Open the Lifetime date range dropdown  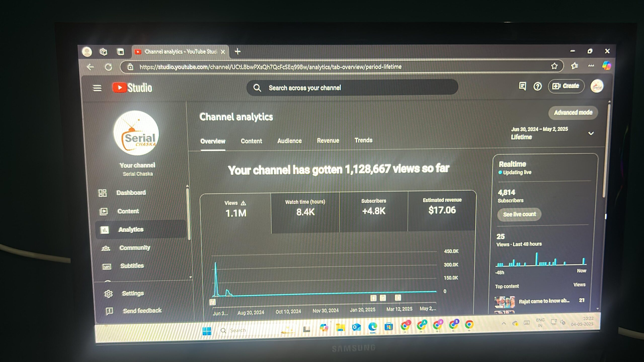tap(552, 133)
